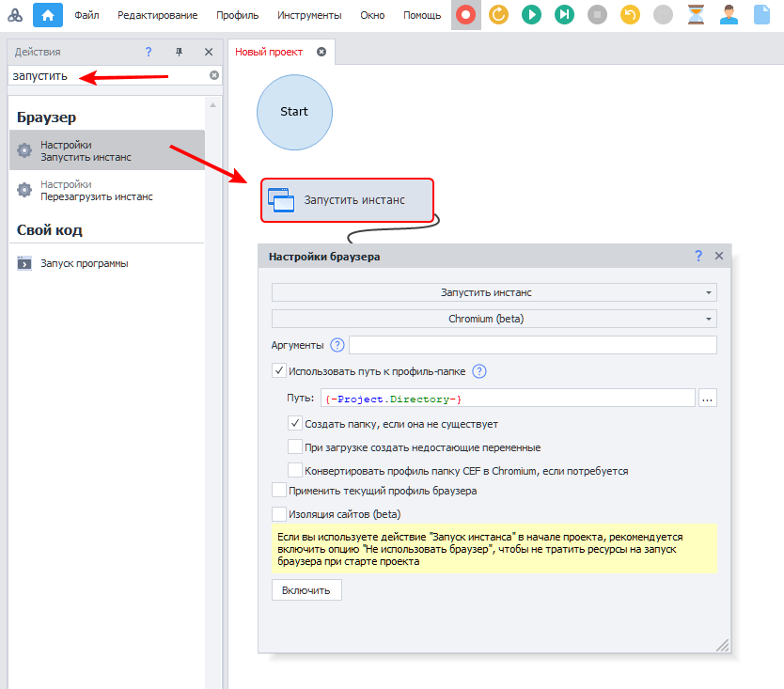Select Настройки Запустить инстанс action in list

click(x=107, y=150)
